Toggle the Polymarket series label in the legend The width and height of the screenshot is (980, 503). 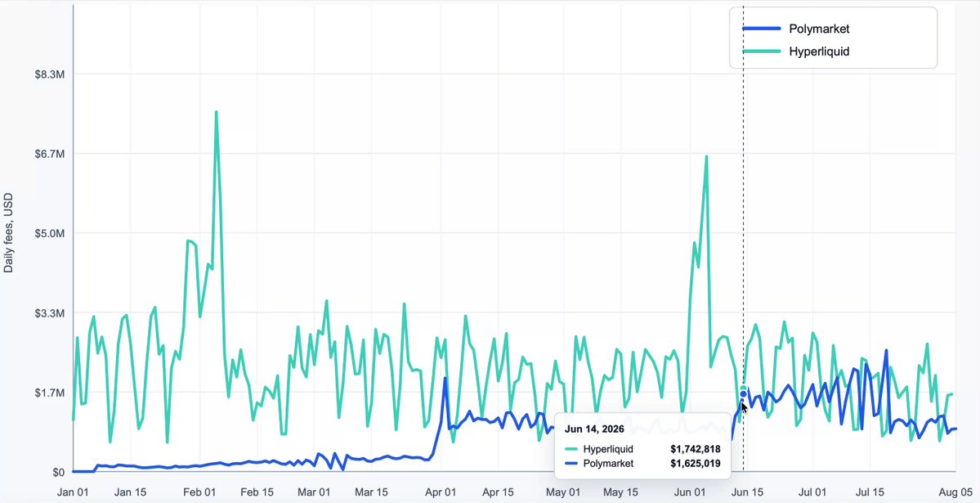click(x=819, y=29)
